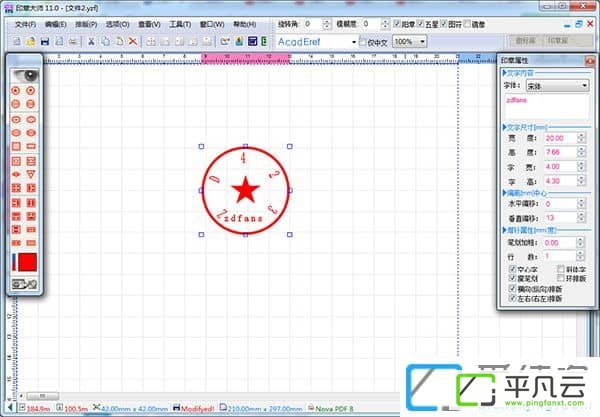Click the Paste toolbar icon
Image resolution: width=600 pixels, height=417 pixels.
pos(119,41)
